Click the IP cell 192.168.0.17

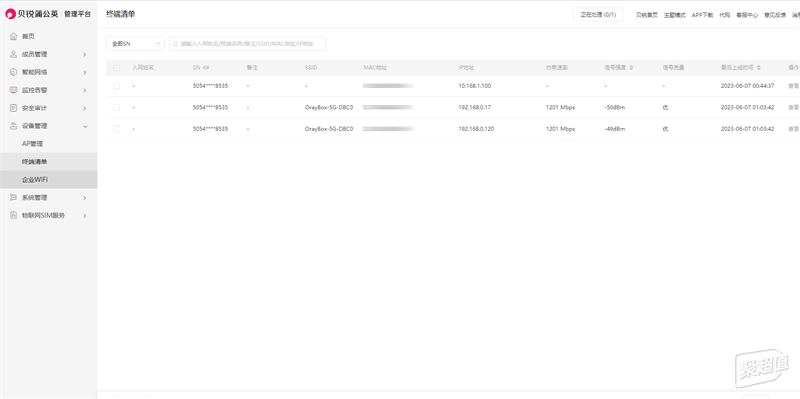(x=474, y=107)
